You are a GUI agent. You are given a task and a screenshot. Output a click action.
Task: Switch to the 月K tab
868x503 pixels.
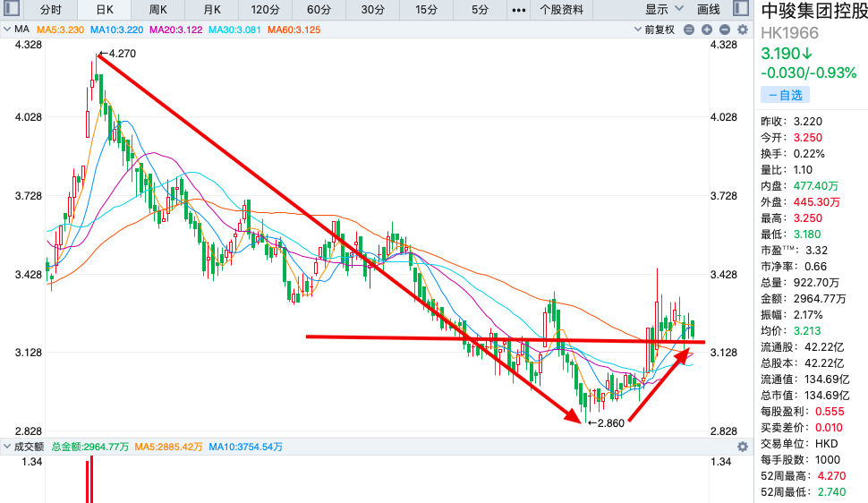(x=211, y=10)
